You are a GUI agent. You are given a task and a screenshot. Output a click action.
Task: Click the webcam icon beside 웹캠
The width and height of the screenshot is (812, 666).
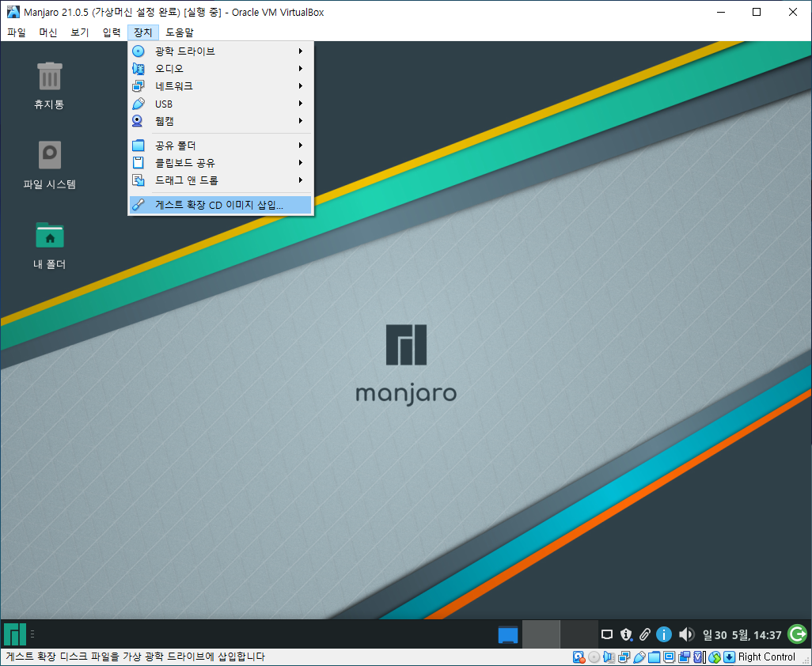[138, 121]
